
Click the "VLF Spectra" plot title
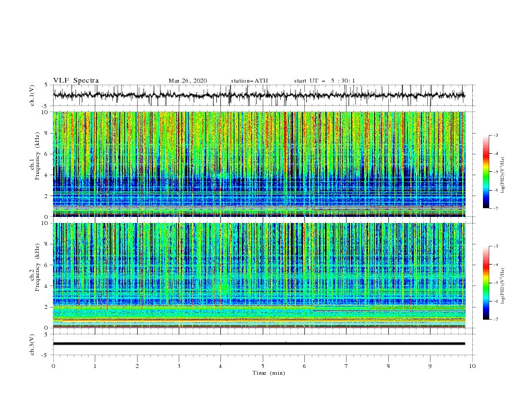click(x=76, y=81)
